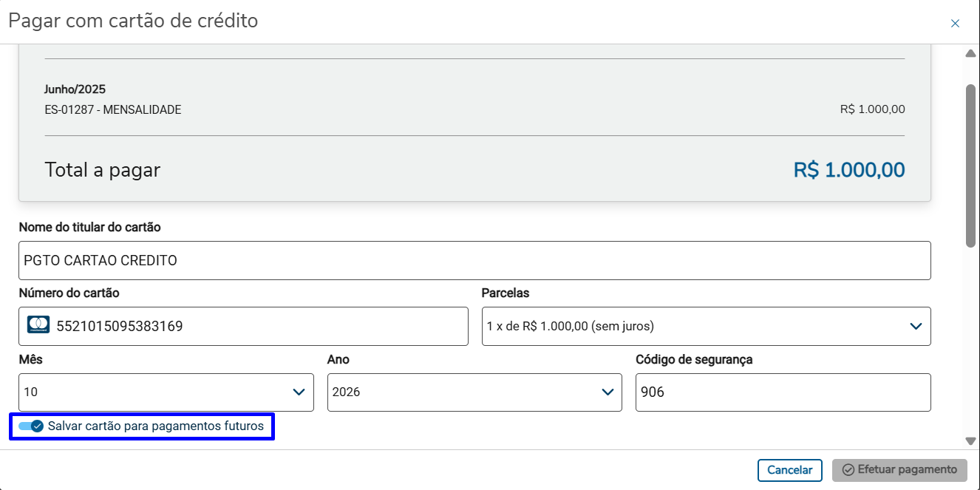This screenshot has width=980, height=490.
Task: Click the blue total amount R$ 1.000,00
Action: (848, 170)
